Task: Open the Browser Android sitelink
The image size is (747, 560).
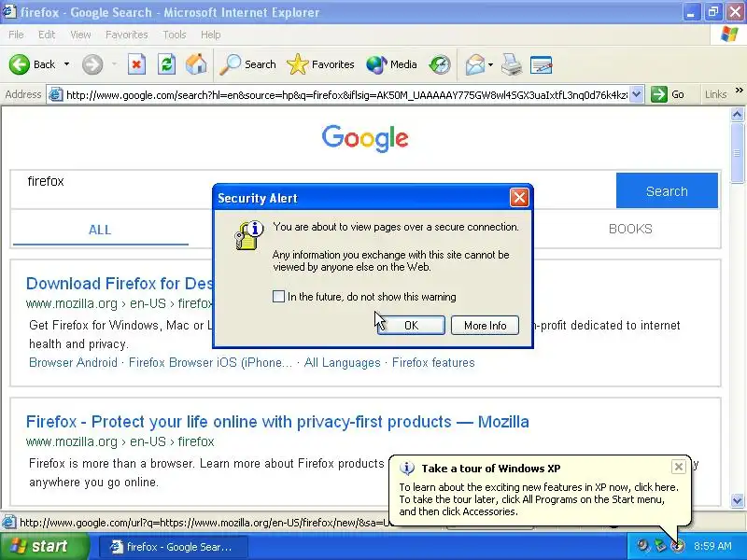Action: pos(73,362)
